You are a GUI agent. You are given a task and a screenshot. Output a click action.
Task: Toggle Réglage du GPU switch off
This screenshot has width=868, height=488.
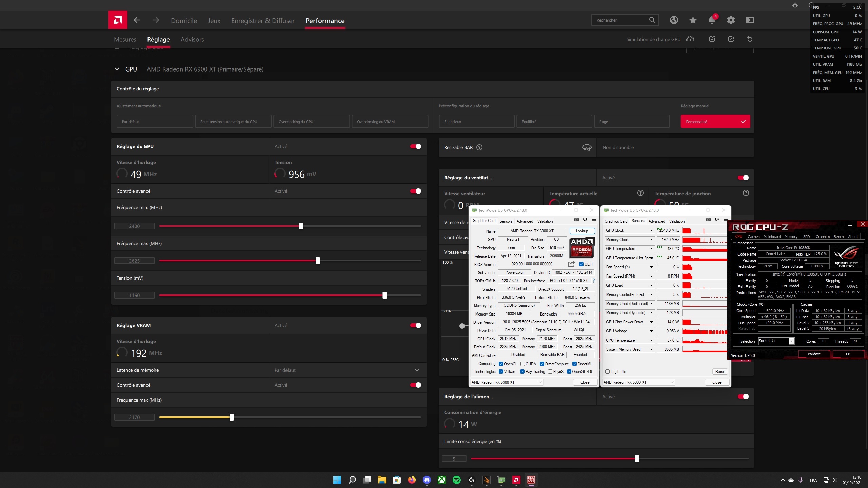[415, 146]
